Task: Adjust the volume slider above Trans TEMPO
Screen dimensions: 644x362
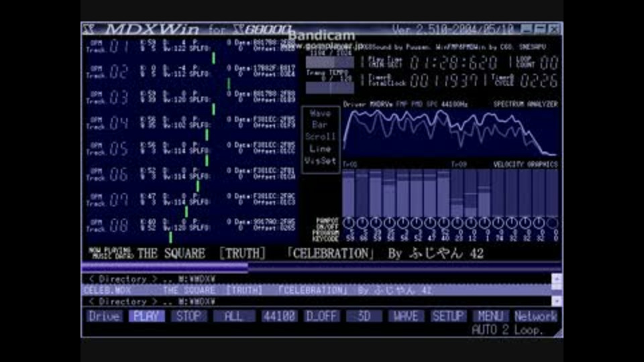Action: tap(330, 62)
